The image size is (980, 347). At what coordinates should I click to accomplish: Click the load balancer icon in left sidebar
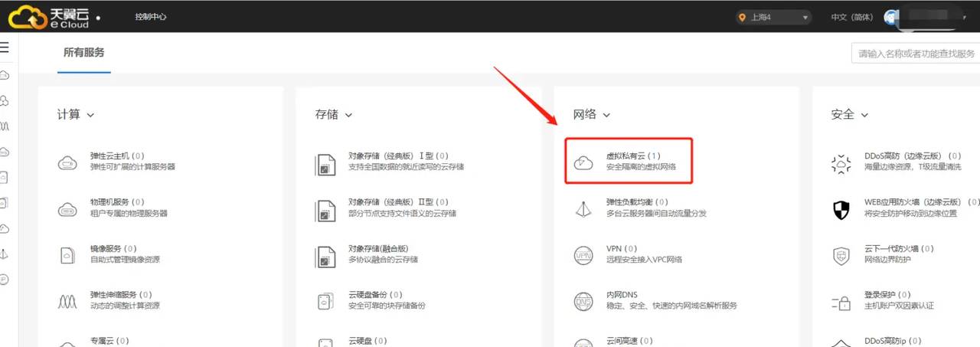coord(5,254)
